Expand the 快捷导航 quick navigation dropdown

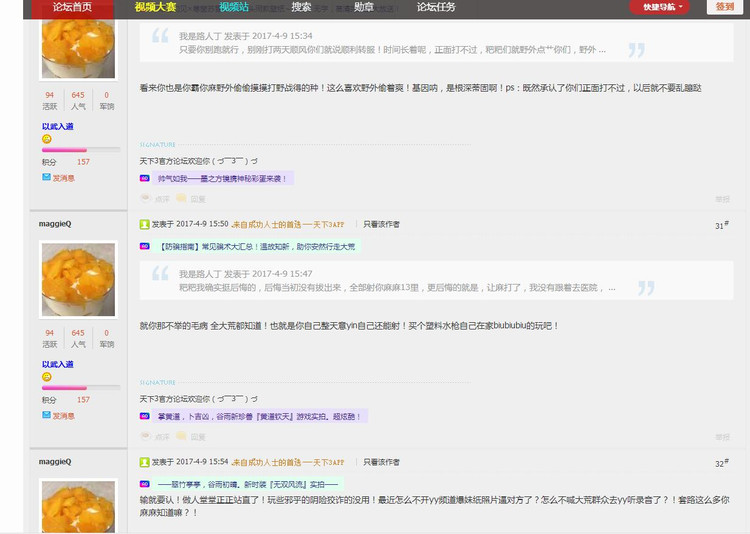(660, 7)
